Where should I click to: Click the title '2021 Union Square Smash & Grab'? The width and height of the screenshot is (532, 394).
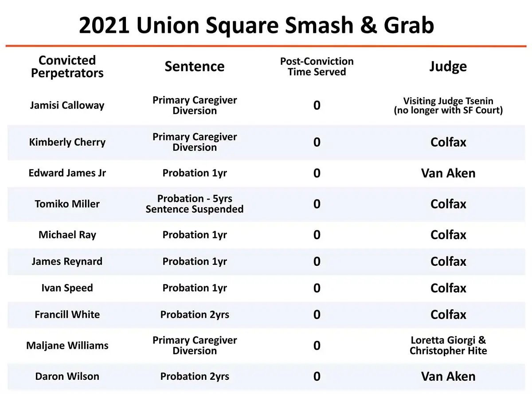pyautogui.click(x=256, y=26)
